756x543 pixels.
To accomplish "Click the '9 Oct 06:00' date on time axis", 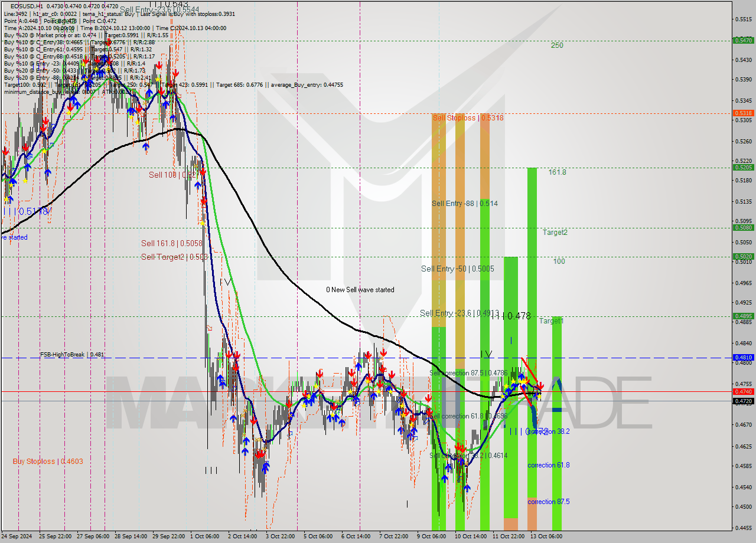I will [x=431, y=537].
